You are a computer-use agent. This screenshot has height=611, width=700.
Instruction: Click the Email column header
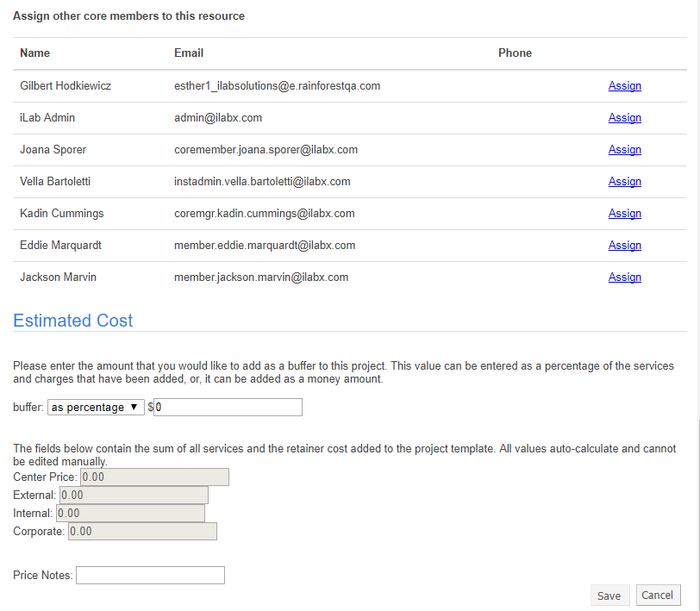coord(189,53)
